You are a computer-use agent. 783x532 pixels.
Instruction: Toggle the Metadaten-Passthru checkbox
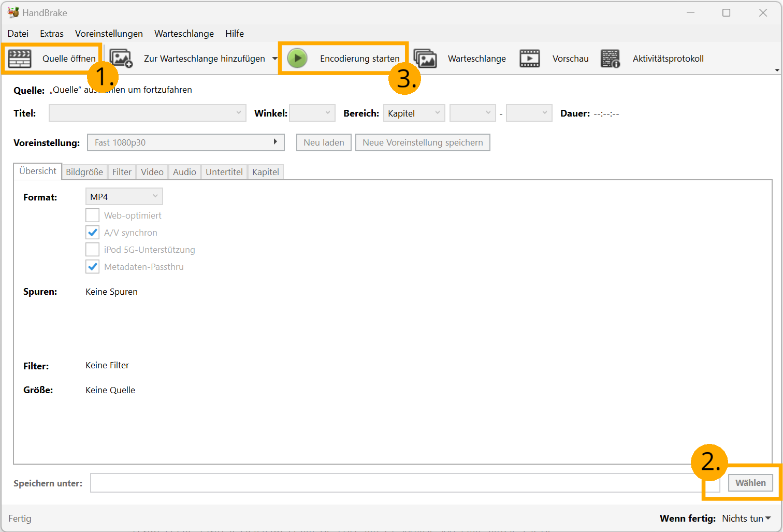coord(92,267)
